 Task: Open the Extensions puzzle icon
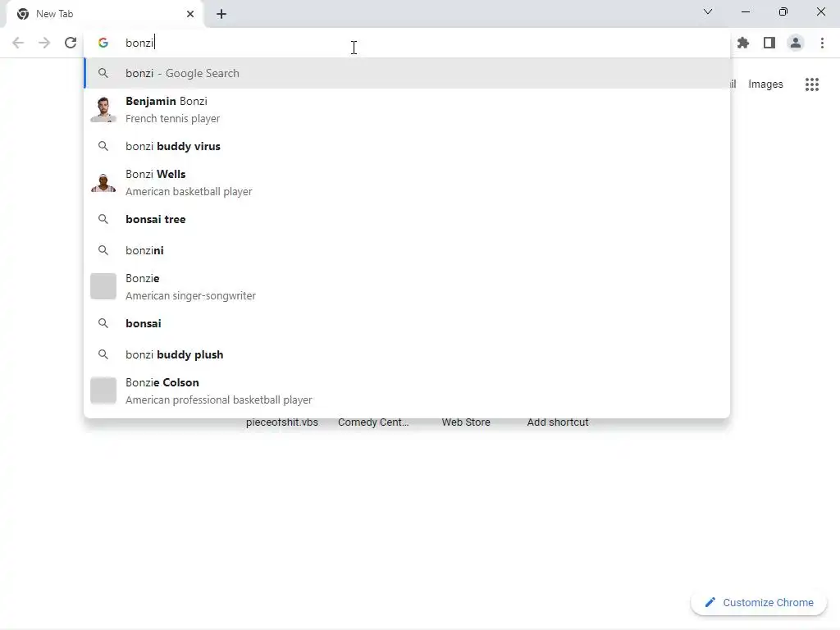tap(743, 43)
